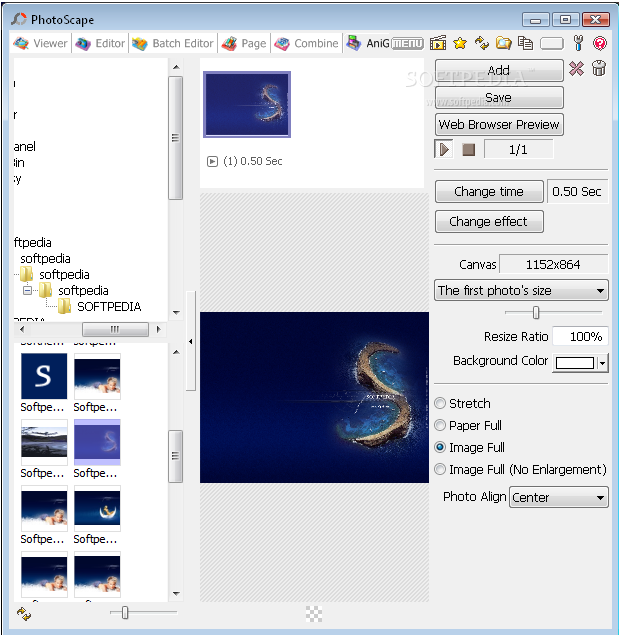This screenshot has width=619, height=635.
Task: Click the Change time button
Action: coord(489,191)
